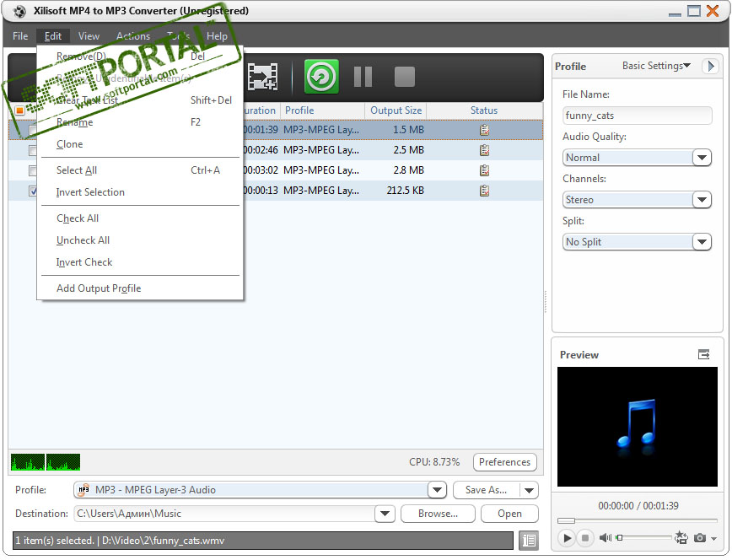Choose Rename in the Edit menu
Viewport: 732px width, 560px height.
pos(140,122)
